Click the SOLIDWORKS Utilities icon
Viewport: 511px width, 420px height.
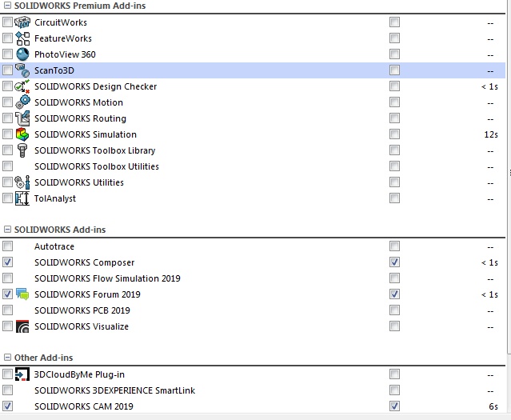coord(22,182)
